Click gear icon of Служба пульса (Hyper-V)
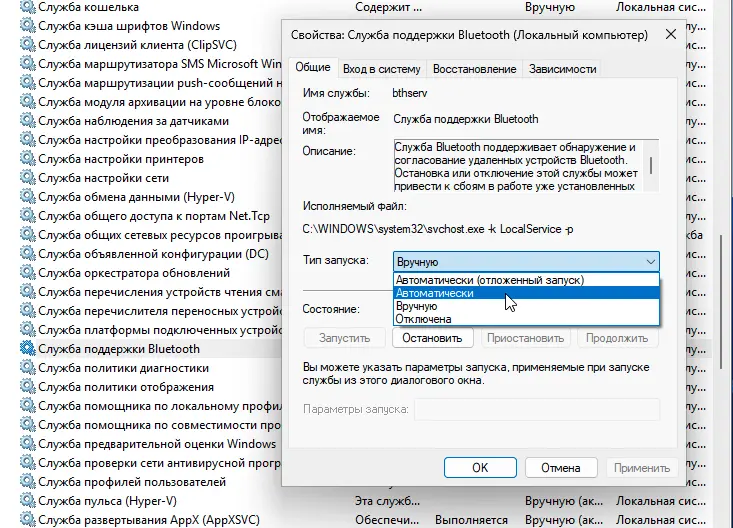Screen dimensions: 733x528 (27, 501)
